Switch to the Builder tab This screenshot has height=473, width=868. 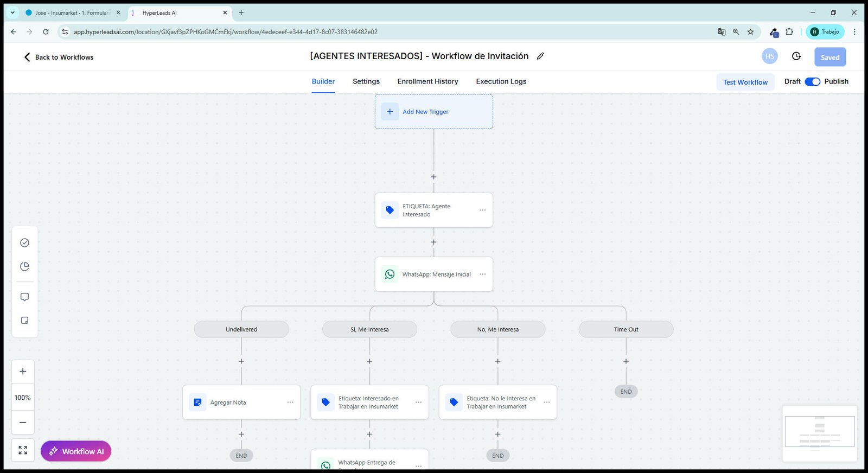click(x=323, y=81)
